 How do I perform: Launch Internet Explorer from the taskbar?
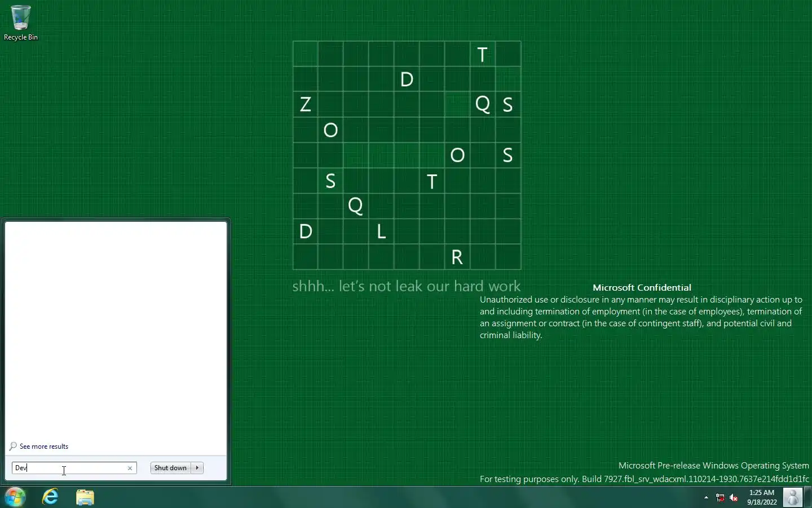[x=50, y=497]
